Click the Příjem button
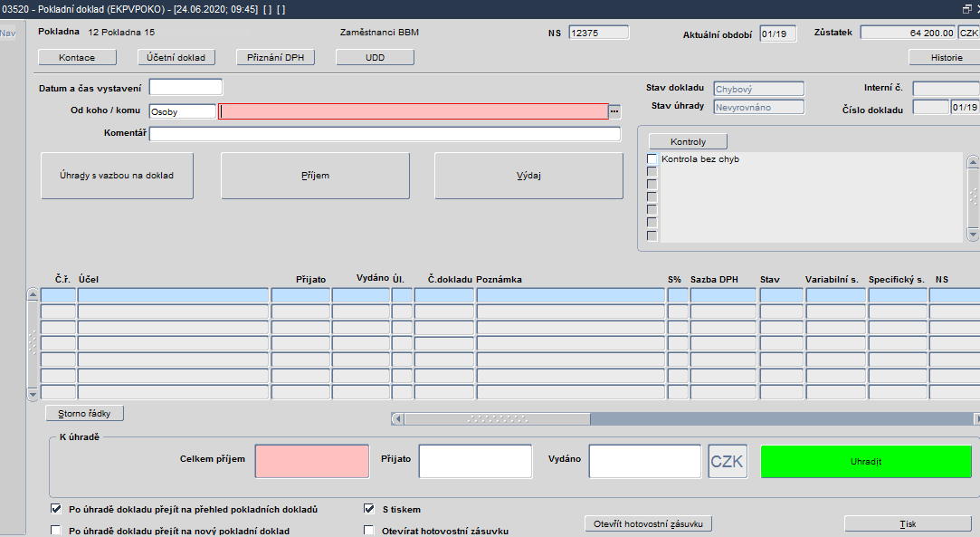The height and width of the screenshot is (537, 980). [x=315, y=176]
